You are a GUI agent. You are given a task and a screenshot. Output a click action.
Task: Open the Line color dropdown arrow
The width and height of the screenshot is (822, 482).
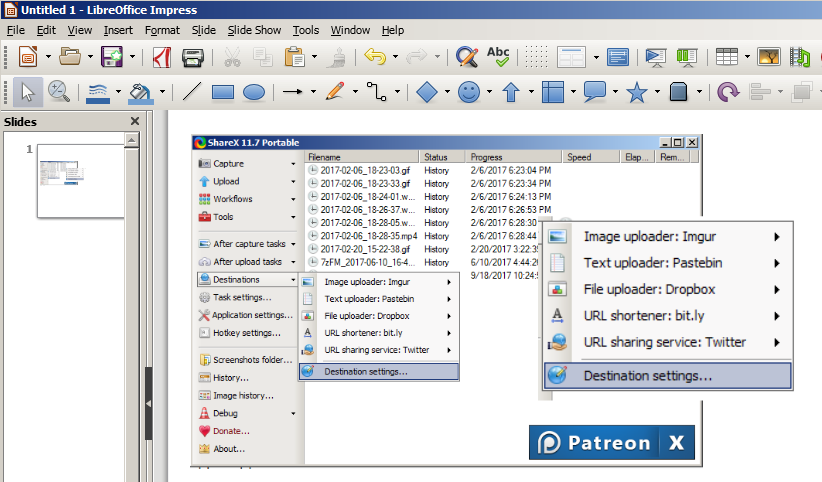[118, 92]
